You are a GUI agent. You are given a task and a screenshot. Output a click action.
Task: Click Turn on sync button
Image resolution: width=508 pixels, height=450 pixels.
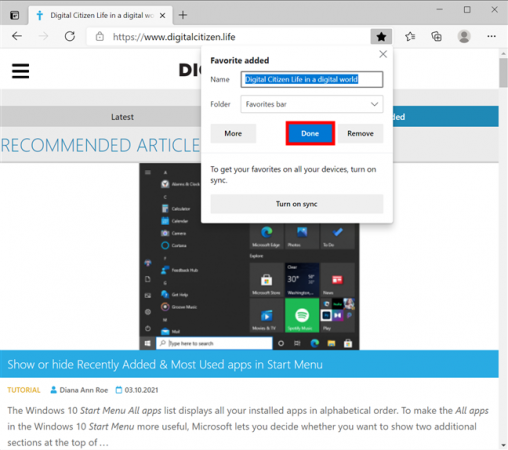click(x=297, y=204)
